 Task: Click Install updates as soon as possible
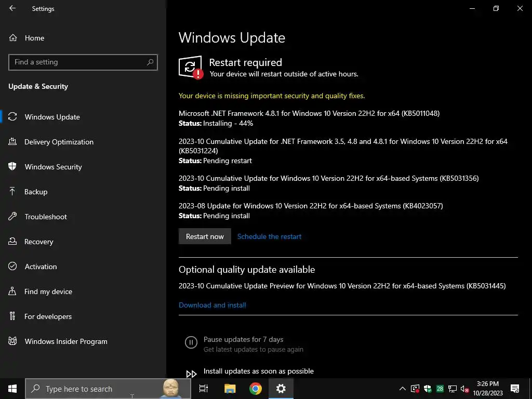click(x=259, y=371)
